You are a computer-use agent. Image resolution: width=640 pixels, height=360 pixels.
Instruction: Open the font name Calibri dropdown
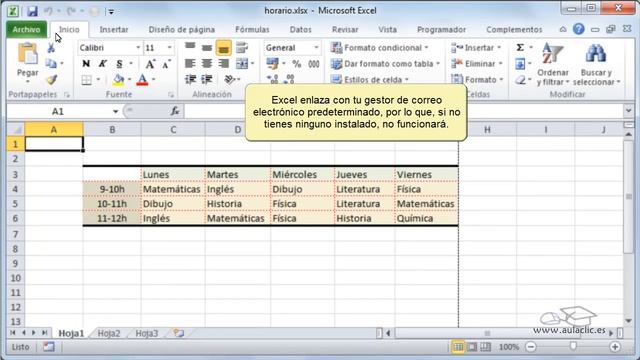(138, 48)
